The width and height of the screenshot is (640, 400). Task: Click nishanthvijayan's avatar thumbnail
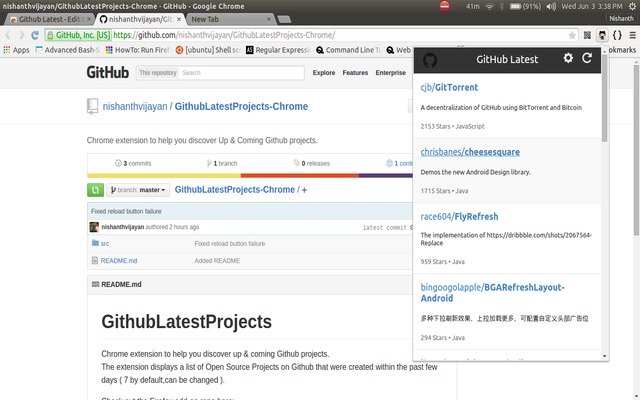coord(94,227)
